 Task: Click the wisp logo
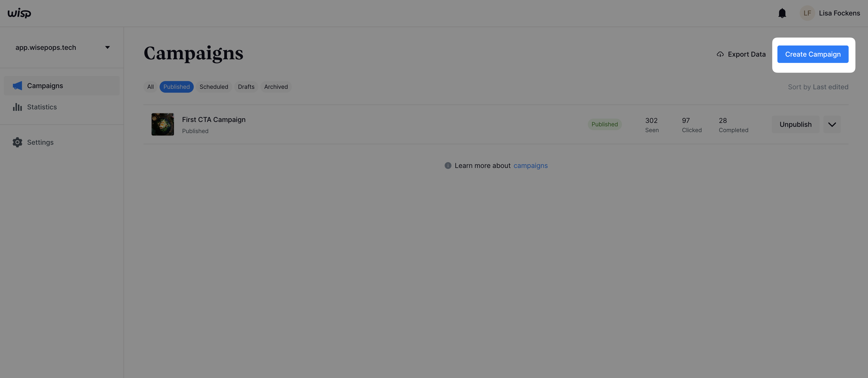(x=19, y=13)
